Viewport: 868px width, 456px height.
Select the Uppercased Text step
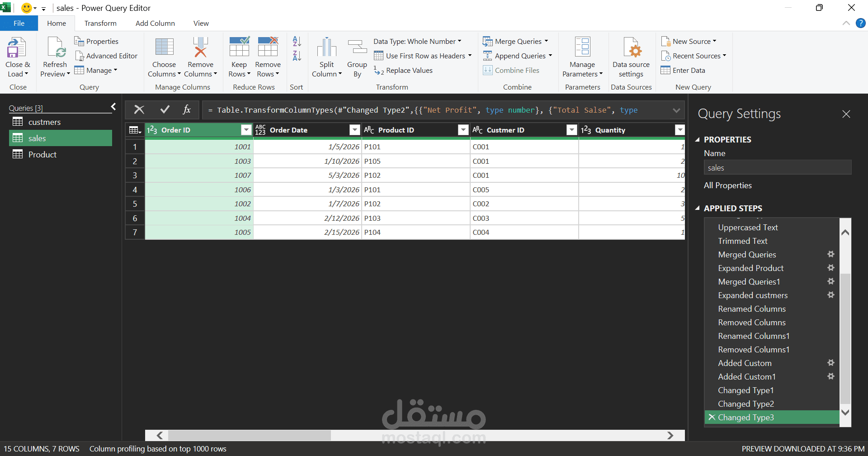click(x=748, y=227)
